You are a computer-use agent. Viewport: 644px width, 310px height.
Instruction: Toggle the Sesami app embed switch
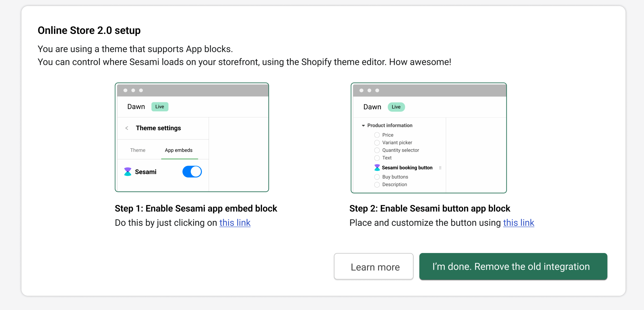pyautogui.click(x=192, y=172)
